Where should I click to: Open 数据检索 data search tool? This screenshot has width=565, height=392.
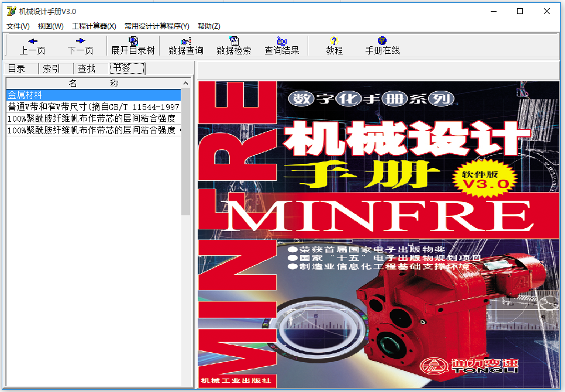(x=234, y=46)
